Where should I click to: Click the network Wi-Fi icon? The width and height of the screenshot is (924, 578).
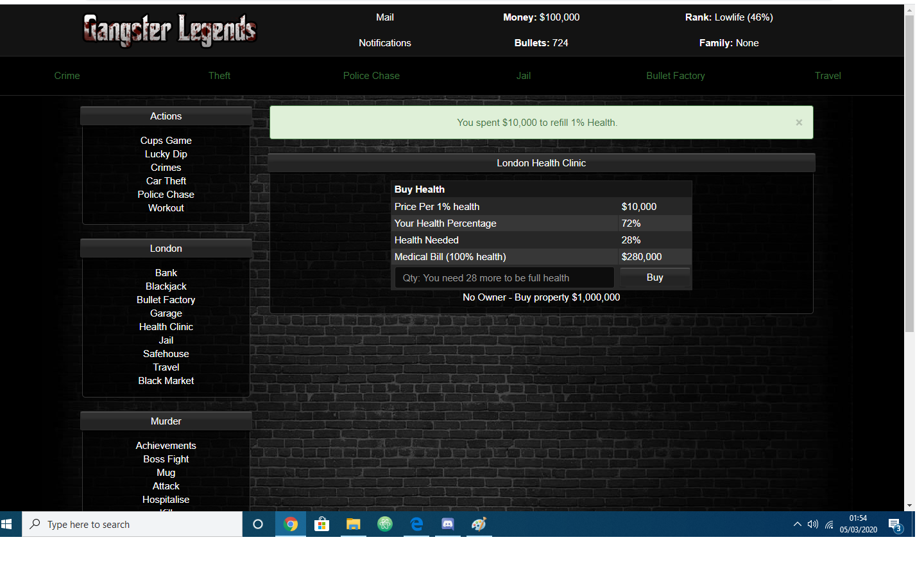[829, 524]
